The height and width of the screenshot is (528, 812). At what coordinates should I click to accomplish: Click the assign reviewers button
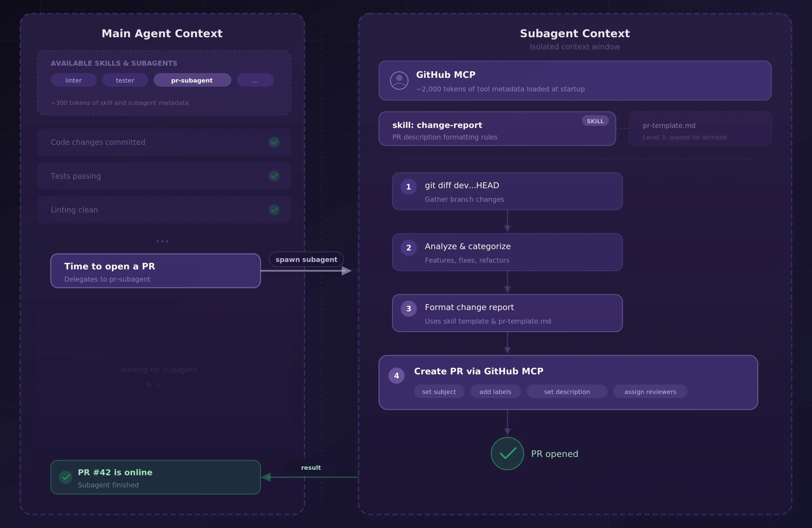[650, 392]
